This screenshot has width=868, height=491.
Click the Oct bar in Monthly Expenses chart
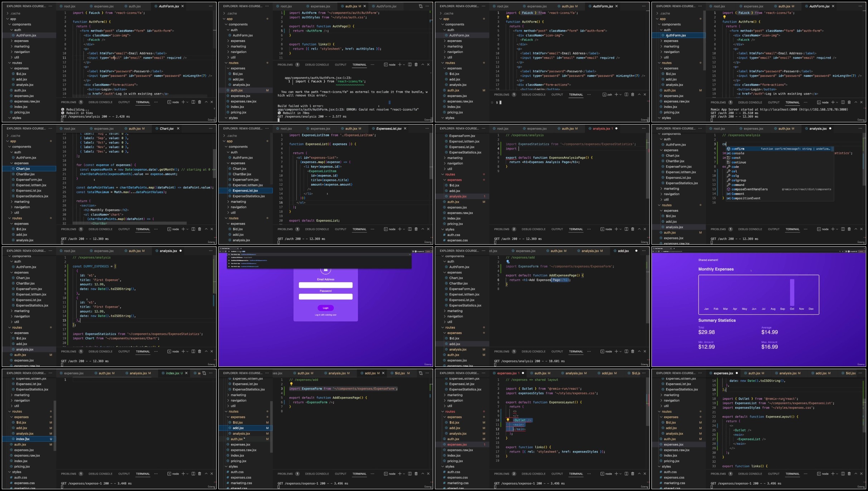pyautogui.click(x=792, y=292)
